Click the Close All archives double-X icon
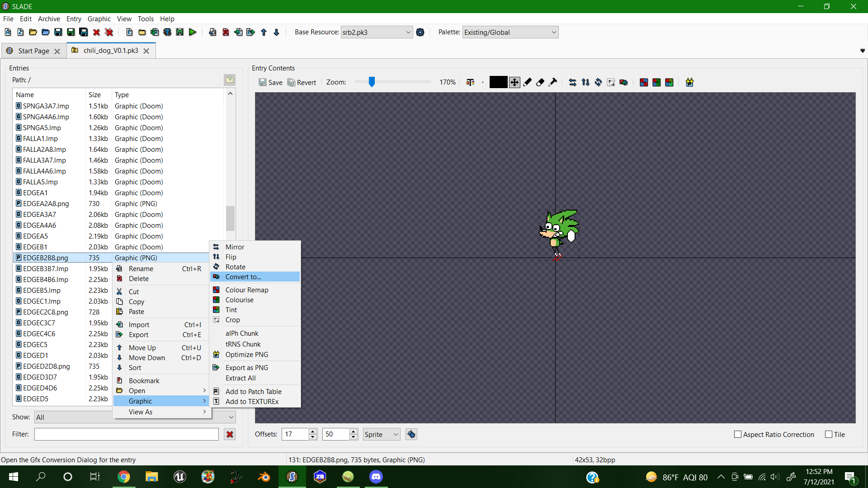The image size is (868, 488). point(109,32)
